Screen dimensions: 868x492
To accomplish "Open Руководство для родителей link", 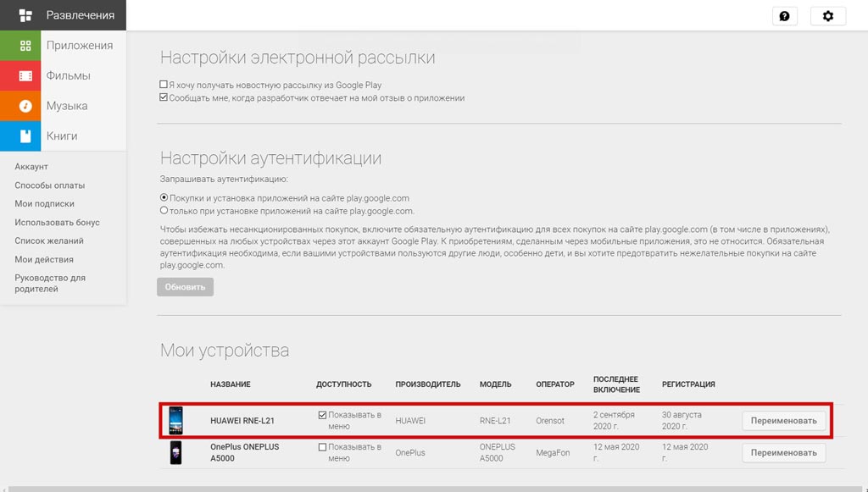I will [x=50, y=283].
